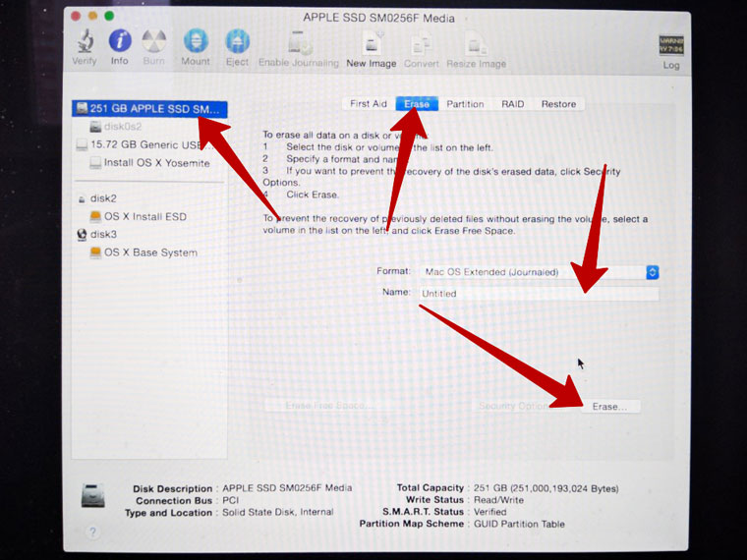
Task: Switch to the Restore tab
Action: point(558,104)
